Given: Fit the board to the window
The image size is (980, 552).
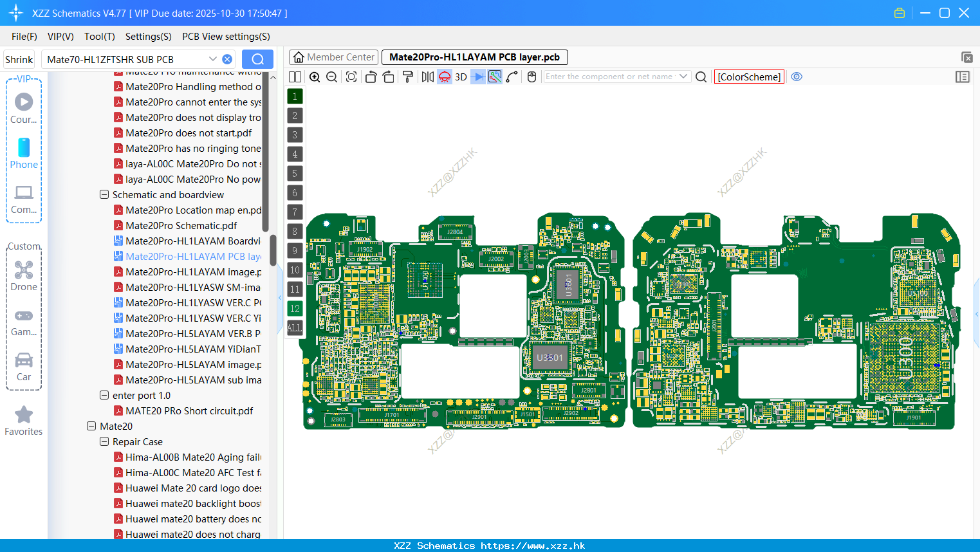Looking at the screenshot, I should tap(351, 77).
